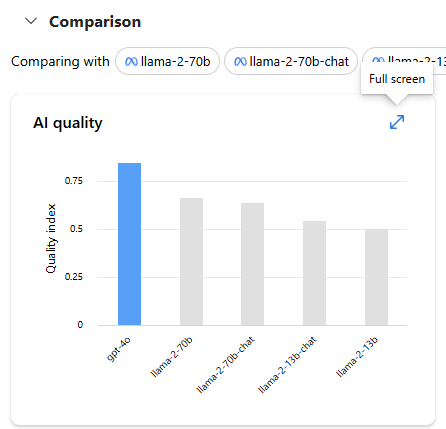Click the gray llama-2-13b-chat bar
The width and height of the screenshot is (446, 429).
point(314,273)
